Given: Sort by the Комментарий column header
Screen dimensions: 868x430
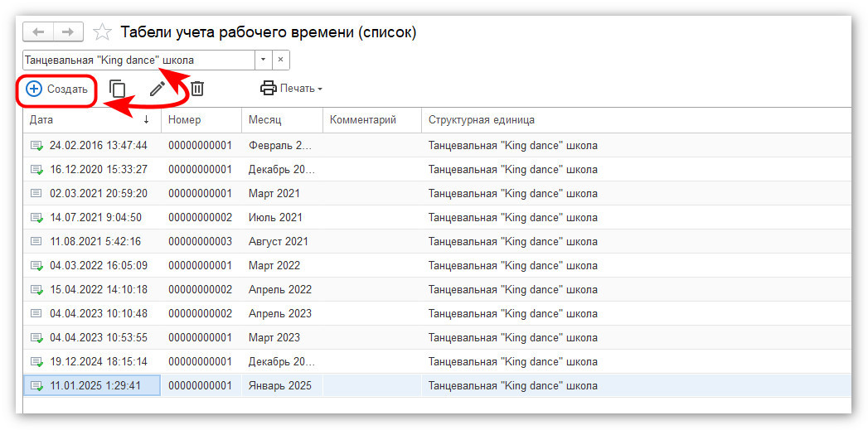Looking at the screenshot, I should pos(372,120).
